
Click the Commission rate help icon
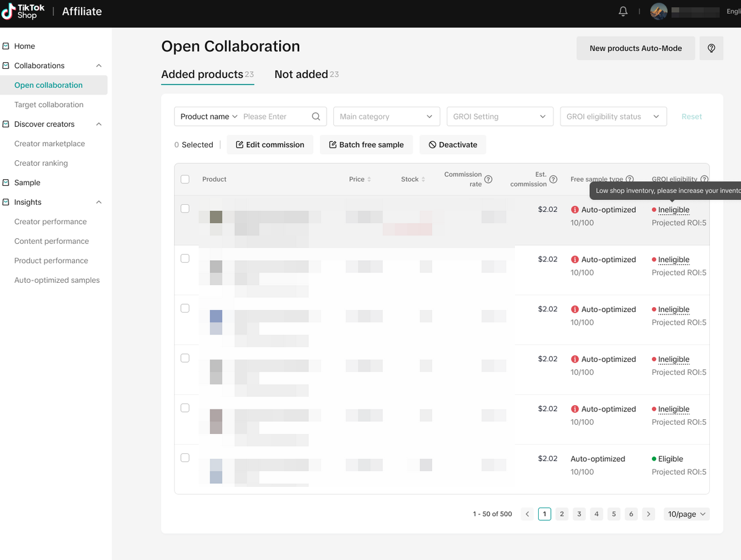point(488,179)
